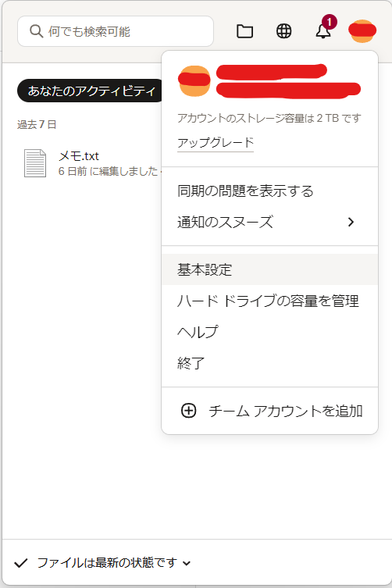Click the plus circle team icon
The height and width of the screenshot is (588, 392).
click(x=189, y=411)
